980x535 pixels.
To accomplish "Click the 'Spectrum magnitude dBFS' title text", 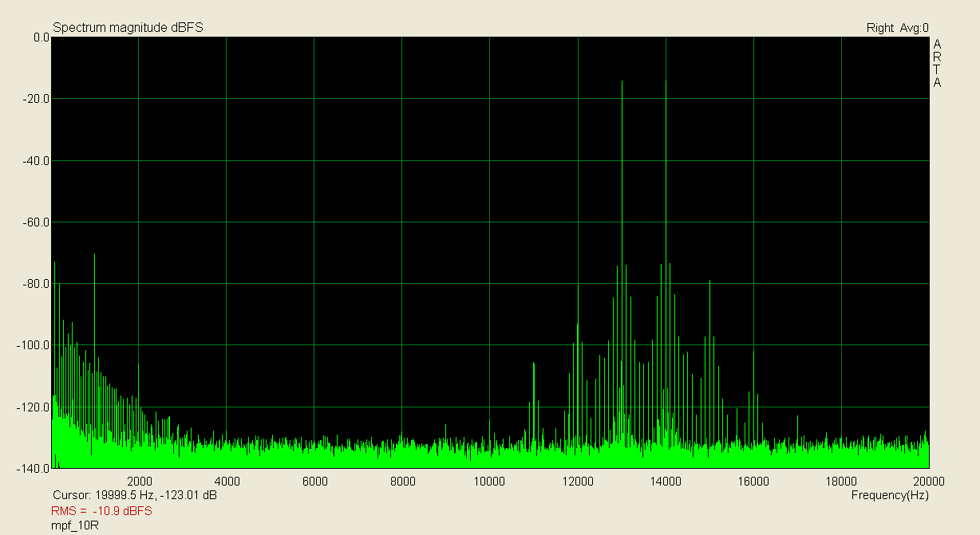I will click(128, 28).
